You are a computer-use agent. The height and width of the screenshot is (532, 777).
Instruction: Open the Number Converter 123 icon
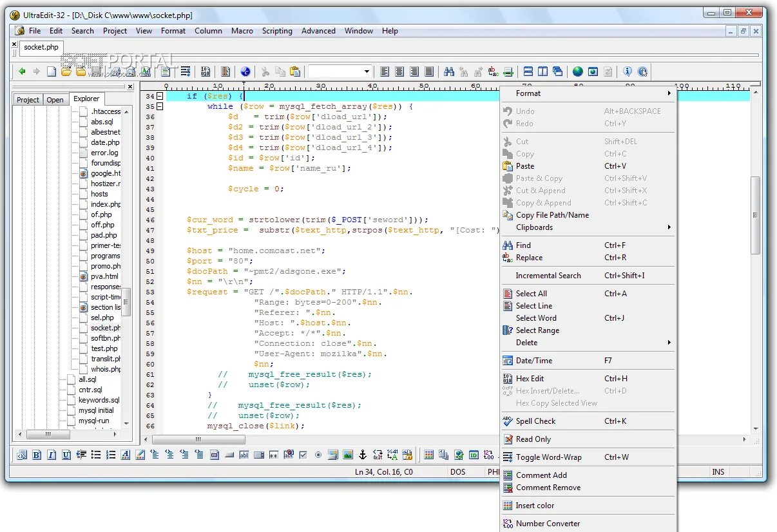pos(546,523)
